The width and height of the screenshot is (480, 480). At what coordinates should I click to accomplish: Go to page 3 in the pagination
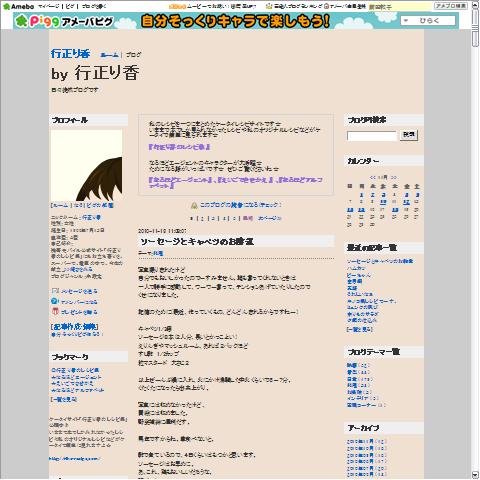[213, 218]
